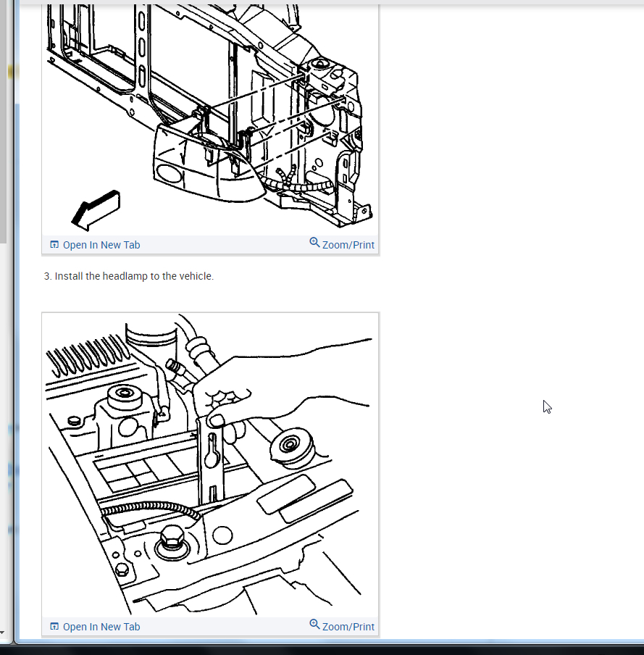Click the hex bolt in the lower diagram
The image size is (644, 655).
(x=172, y=538)
